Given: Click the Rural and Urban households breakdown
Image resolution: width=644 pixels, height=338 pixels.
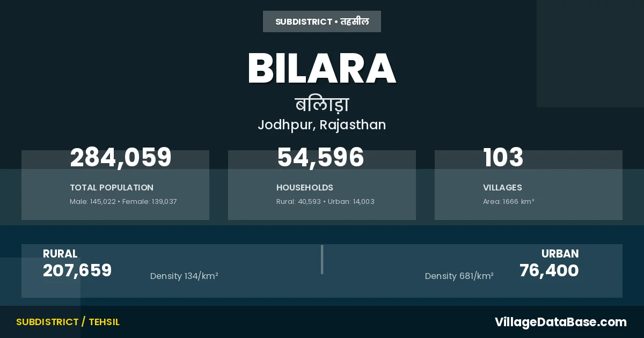Looking at the screenshot, I should point(325,202).
